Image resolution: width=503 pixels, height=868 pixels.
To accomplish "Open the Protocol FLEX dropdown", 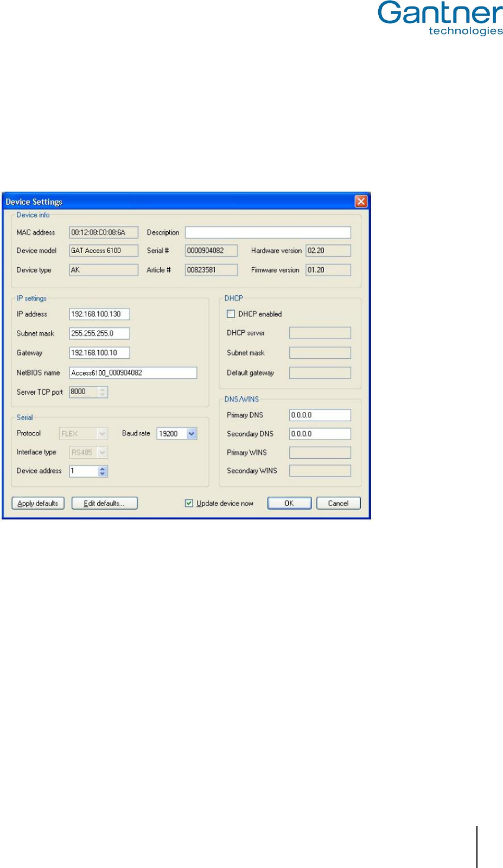I will coord(102,434).
